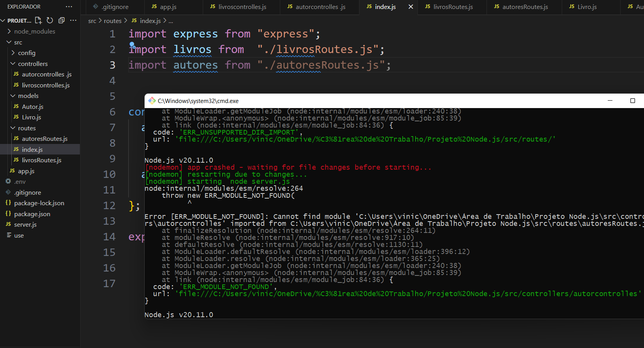Collapse the routes folder
The image size is (644, 348).
(x=40, y=128)
